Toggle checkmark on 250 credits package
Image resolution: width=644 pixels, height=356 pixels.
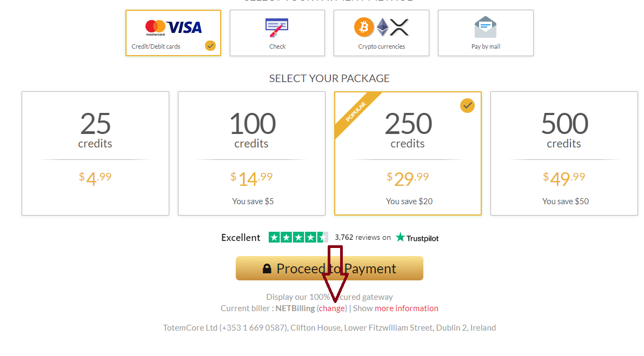coord(467,105)
